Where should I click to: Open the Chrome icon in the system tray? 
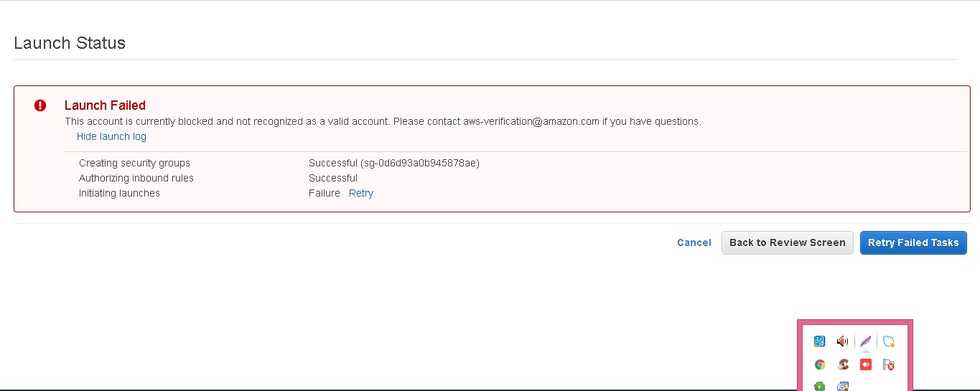coord(819,364)
